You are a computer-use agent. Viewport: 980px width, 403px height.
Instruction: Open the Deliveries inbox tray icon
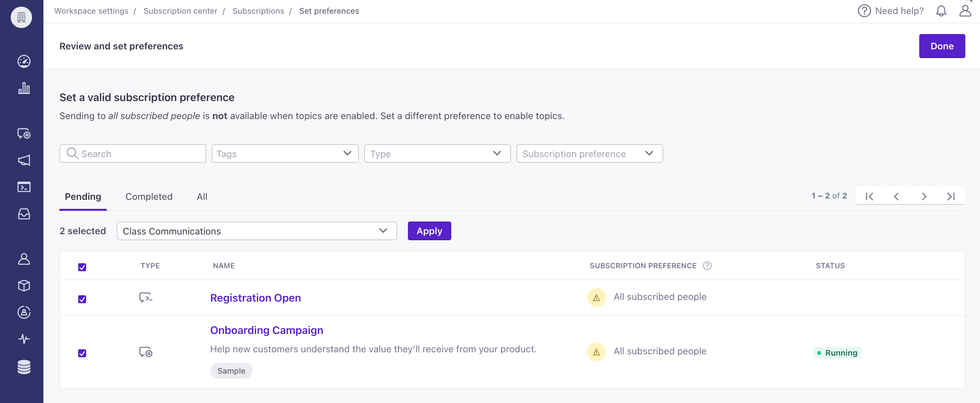point(24,214)
